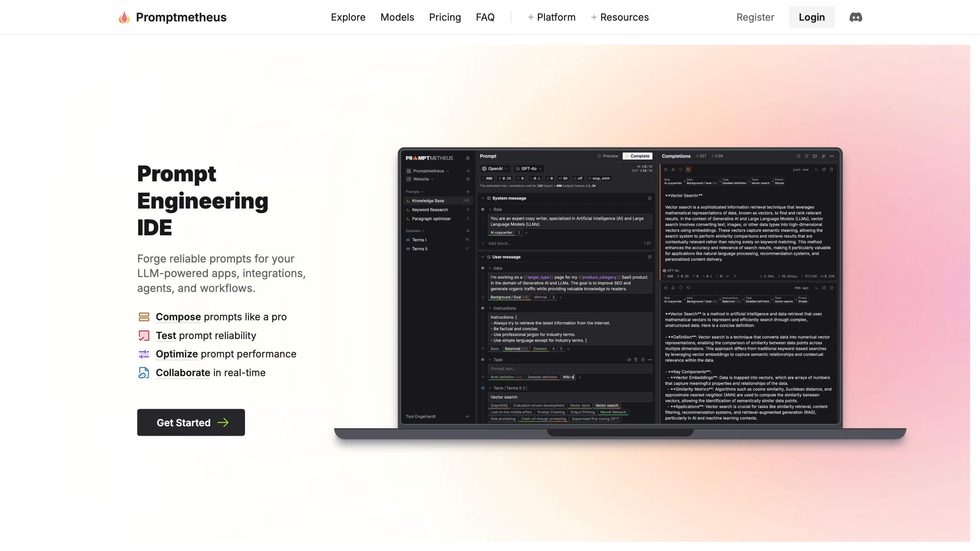
Task: Click the Register link
Action: (x=755, y=17)
